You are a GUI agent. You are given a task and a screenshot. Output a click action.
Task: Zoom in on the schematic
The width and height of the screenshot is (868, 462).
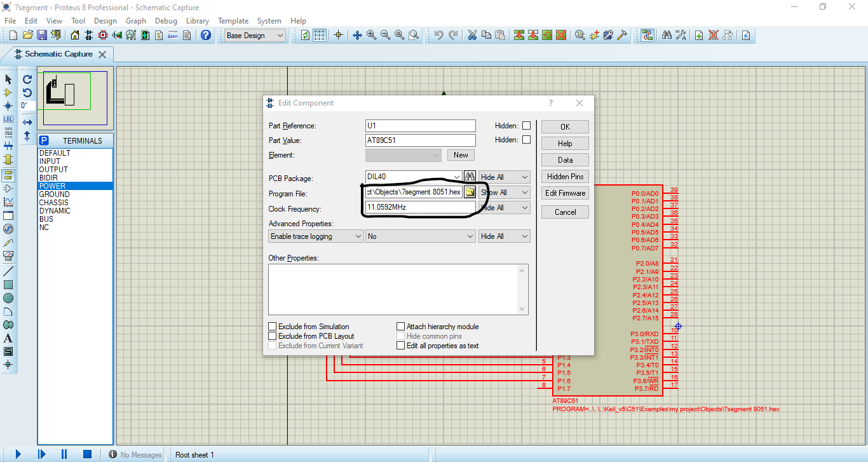coord(372,35)
